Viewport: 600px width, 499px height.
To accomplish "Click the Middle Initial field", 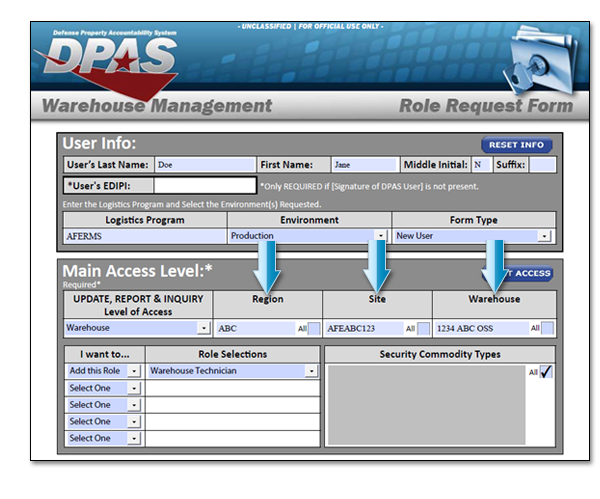I will click(x=481, y=165).
